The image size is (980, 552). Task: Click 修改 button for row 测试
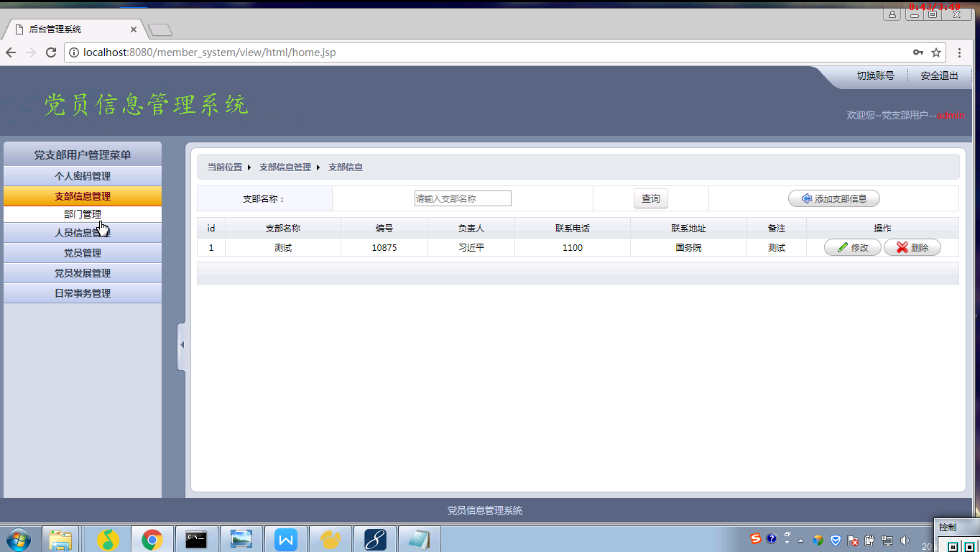click(x=853, y=247)
